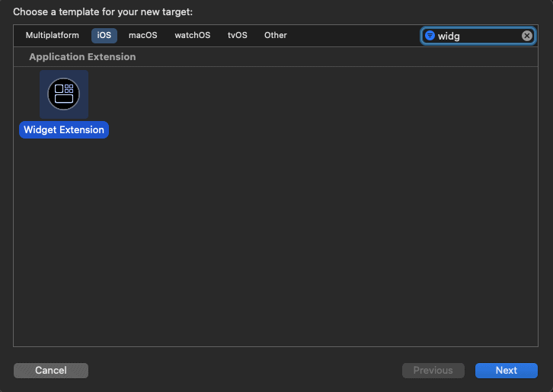The height and width of the screenshot is (392, 553).
Task: Click empty space between Cancel and Previous
Action: [244, 371]
